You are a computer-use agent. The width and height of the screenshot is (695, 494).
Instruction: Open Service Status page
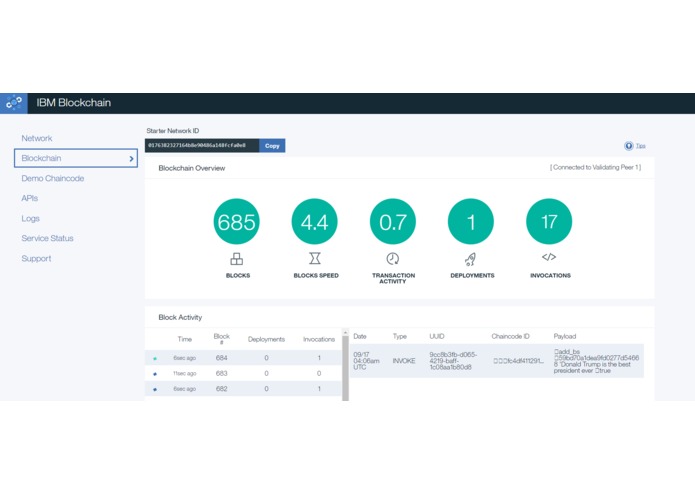[x=47, y=238]
